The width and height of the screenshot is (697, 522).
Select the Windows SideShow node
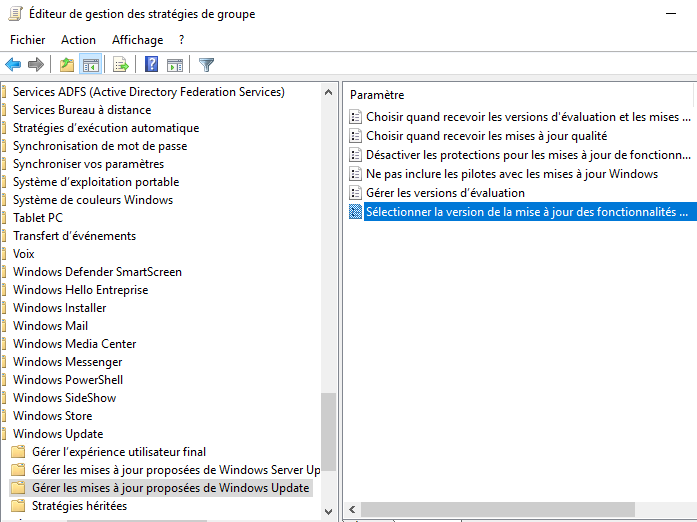[x=64, y=398]
